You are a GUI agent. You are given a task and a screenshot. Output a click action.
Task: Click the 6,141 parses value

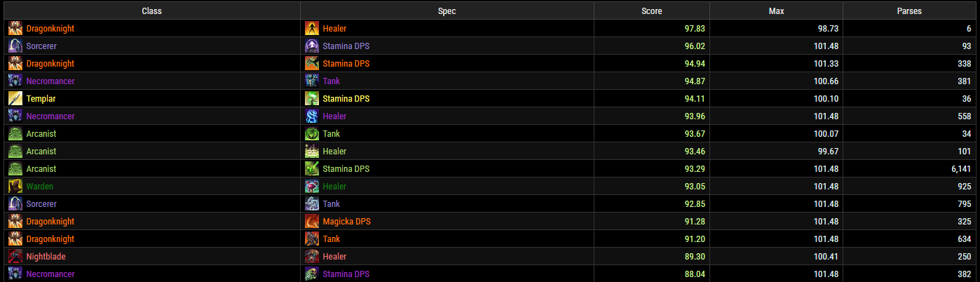(x=958, y=169)
